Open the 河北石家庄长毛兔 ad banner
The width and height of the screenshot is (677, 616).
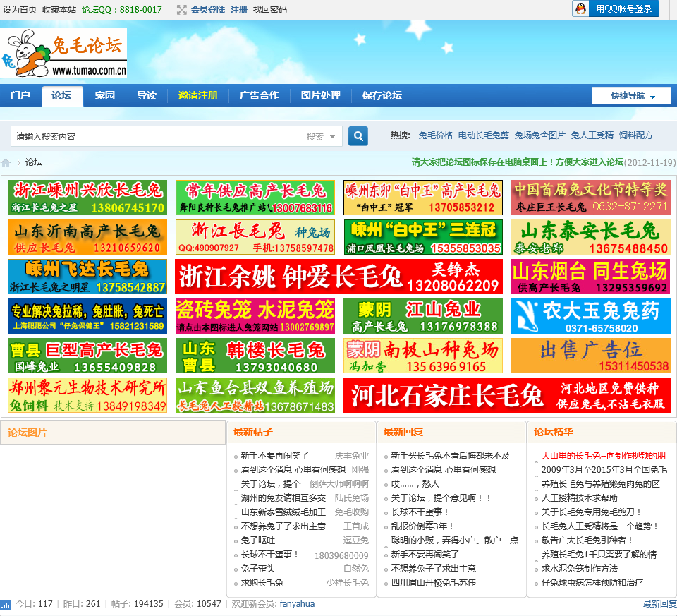[507, 395]
